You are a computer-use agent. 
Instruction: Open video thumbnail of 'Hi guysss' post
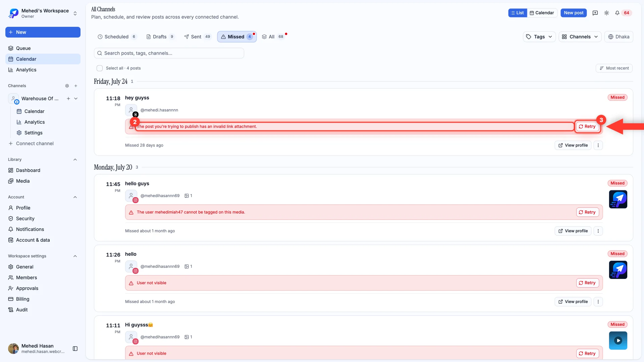pyautogui.click(x=618, y=341)
